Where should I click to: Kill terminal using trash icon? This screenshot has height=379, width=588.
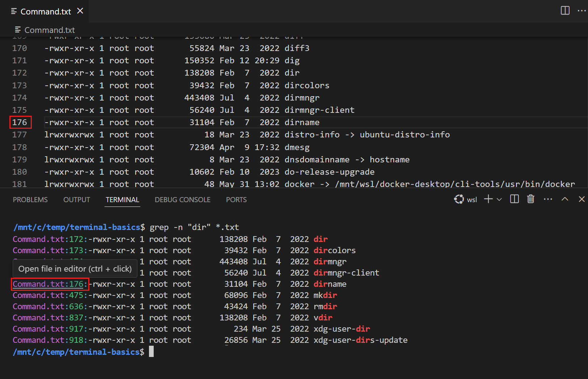531,199
